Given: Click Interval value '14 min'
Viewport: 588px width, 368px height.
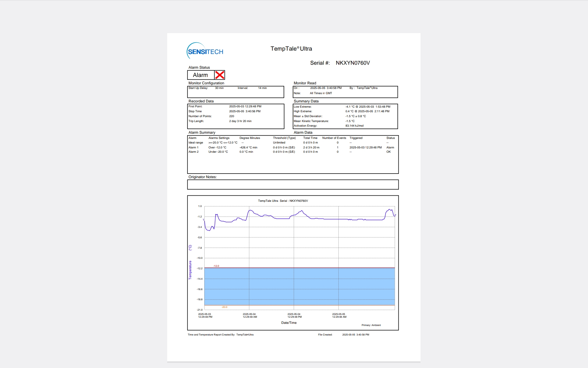Looking at the screenshot, I should click(262, 88).
